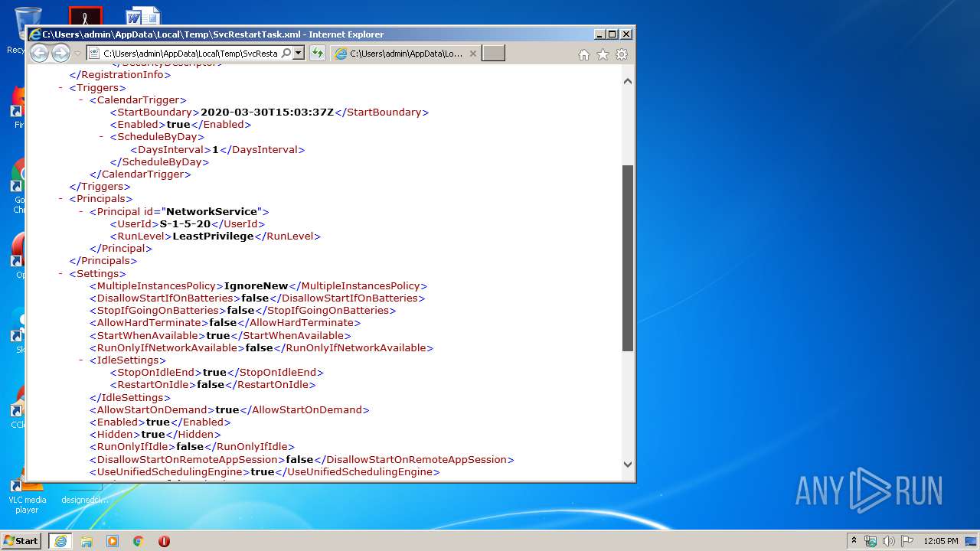Image resolution: width=980 pixels, height=551 pixels.
Task: Click the opening StopIfGoingOnBatteries tag
Action: 158,311
